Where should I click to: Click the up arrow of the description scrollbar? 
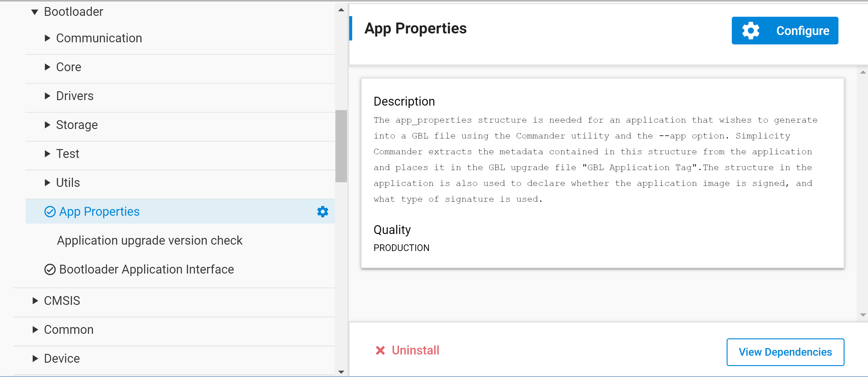pos(862,72)
